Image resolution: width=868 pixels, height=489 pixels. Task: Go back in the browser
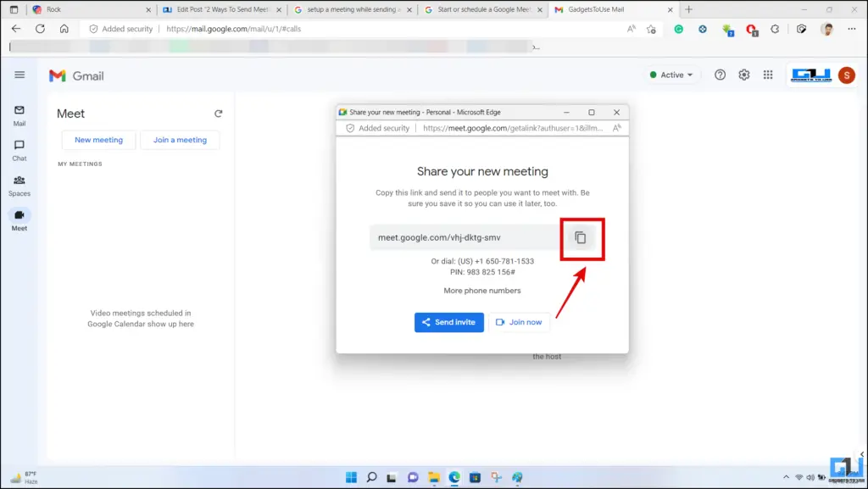tap(16, 29)
